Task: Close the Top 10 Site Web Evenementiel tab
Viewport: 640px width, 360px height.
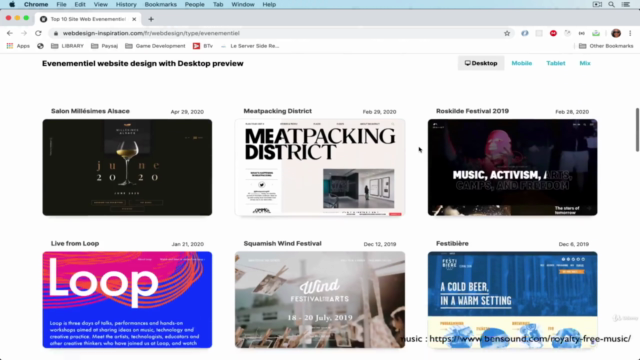Action: coord(134,19)
